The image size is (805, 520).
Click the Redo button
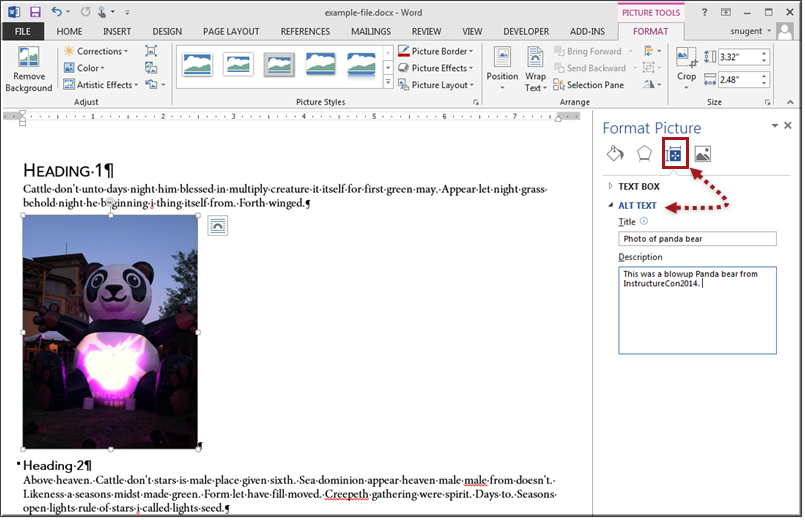[x=85, y=12]
